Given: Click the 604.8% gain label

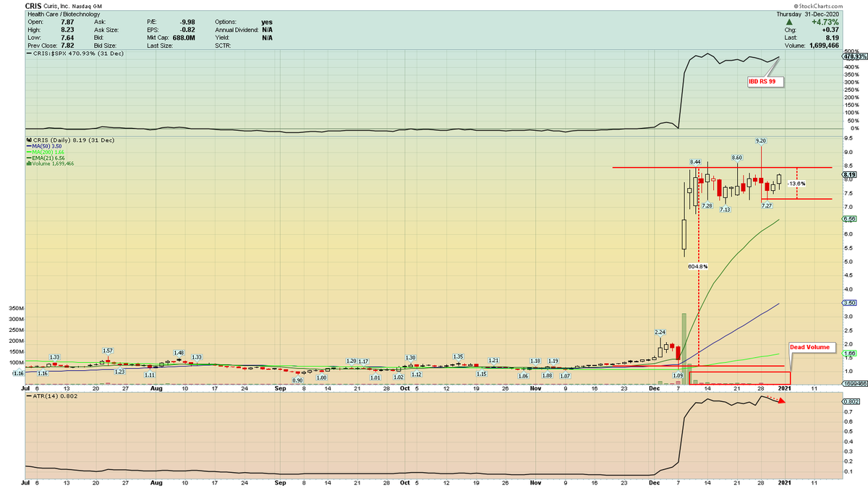Looking at the screenshot, I should pyautogui.click(x=697, y=266).
